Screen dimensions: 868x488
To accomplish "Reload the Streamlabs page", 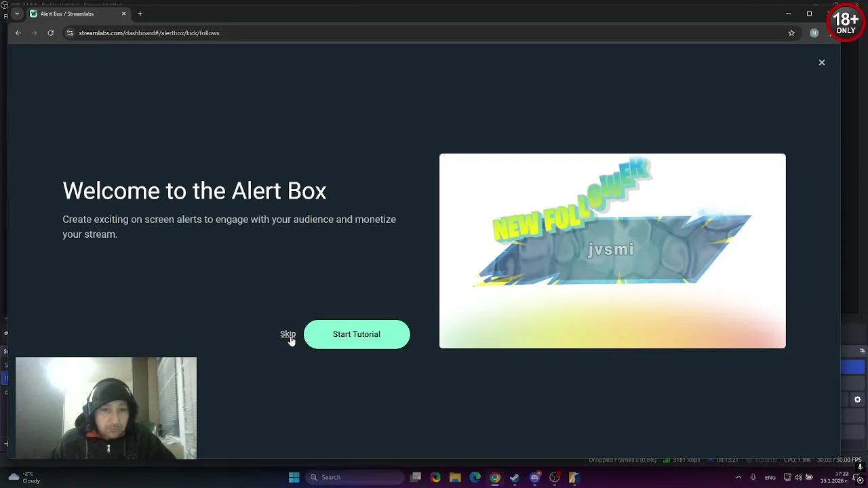I will [50, 33].
